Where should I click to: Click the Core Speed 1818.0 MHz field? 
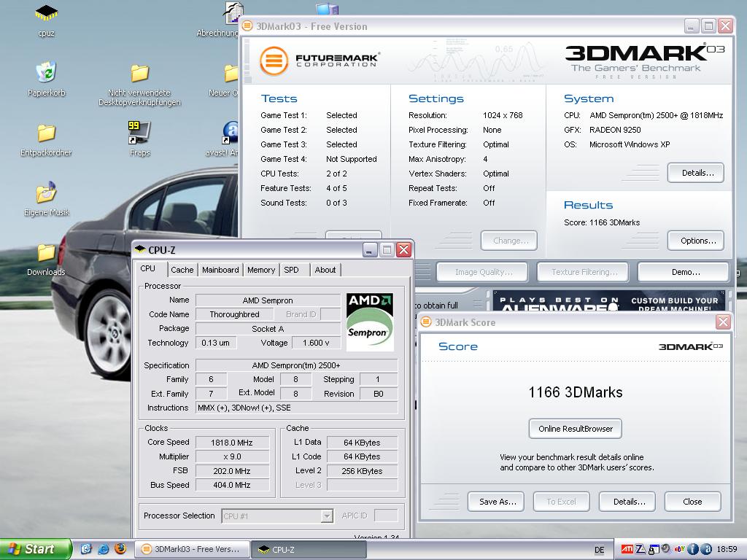232,443
